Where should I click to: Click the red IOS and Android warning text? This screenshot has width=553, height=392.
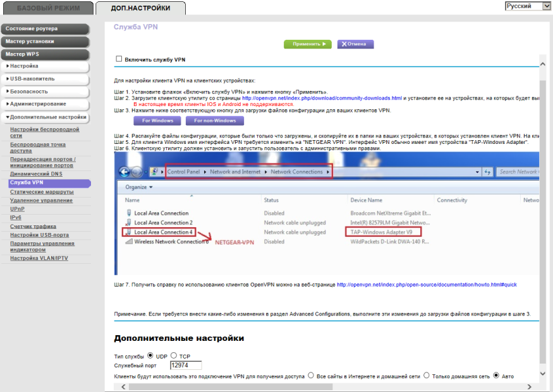214,104
